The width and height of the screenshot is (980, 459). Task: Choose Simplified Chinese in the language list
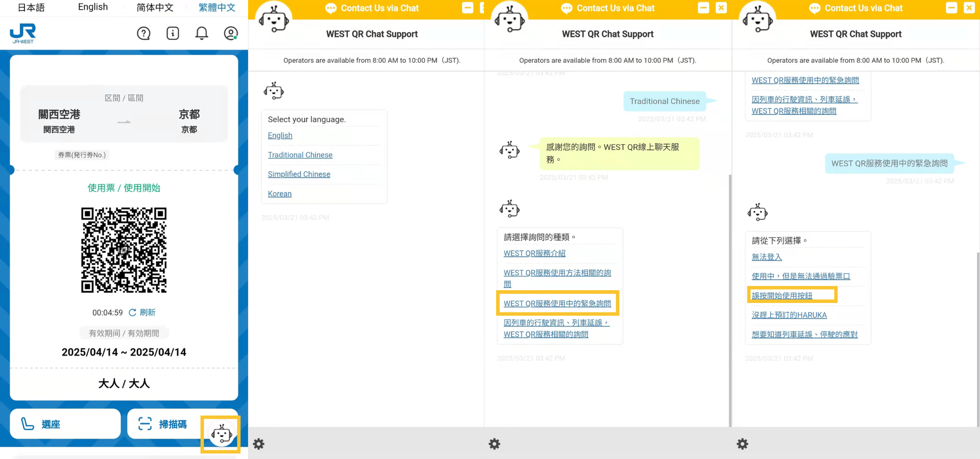point(299,174)
